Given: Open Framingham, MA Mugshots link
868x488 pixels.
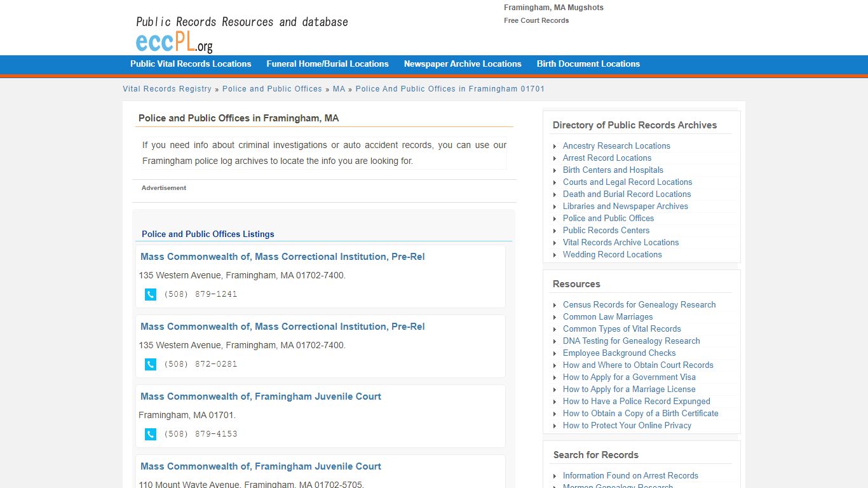Looking at the screenshot, I should click(553, 8).
